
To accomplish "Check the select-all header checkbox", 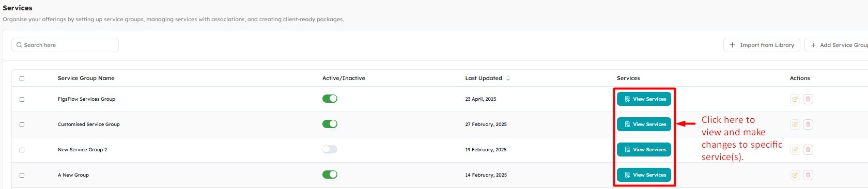I will (x=22, y=78).
